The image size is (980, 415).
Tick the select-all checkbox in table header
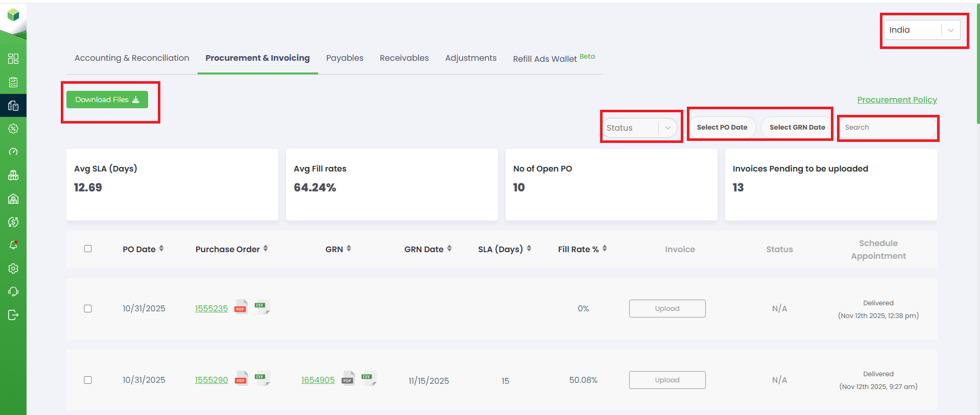pyautogui.click(x=88, y=249)
